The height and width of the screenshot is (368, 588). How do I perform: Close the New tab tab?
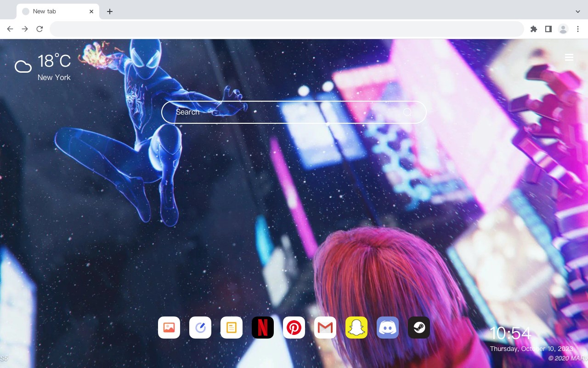(x=91, y=11)
